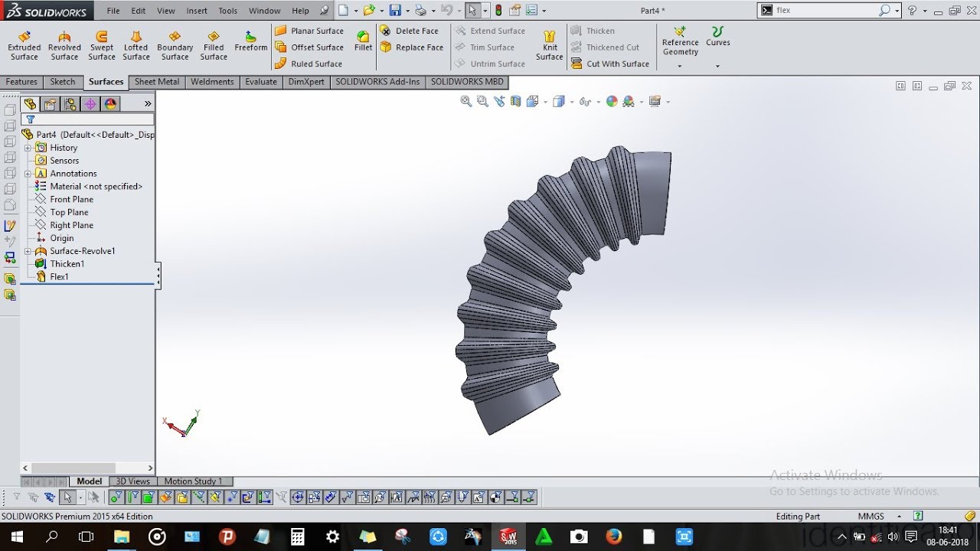Open the Tools menu
Viewport: 980px width, 551px height.
(228, 11)
